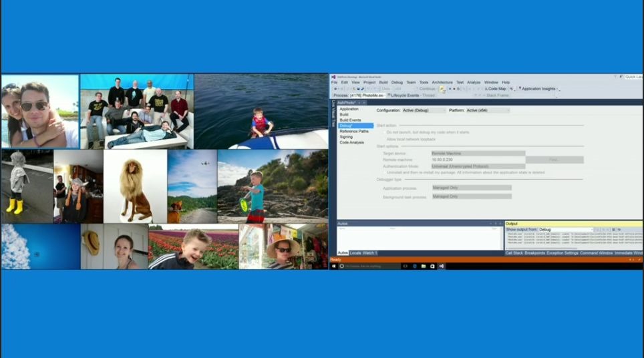Open File Explorer from the taskbar
Screen dimensions: 644x358
tap(424, 266)
